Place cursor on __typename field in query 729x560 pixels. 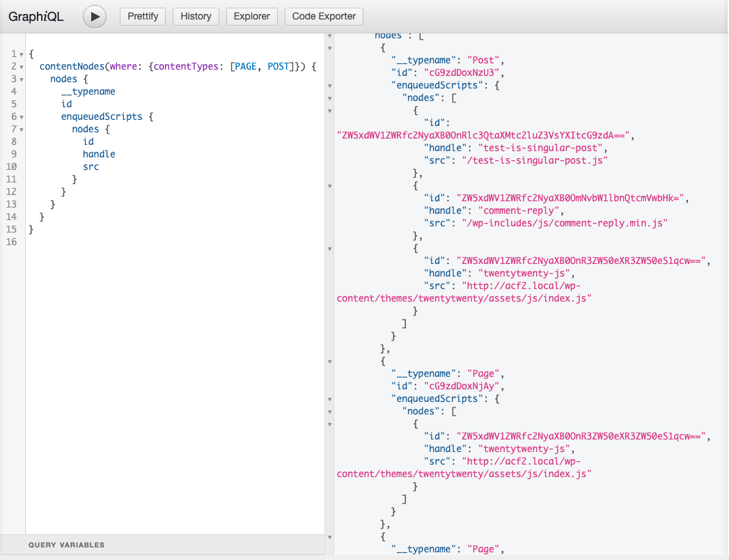[88, 92]
